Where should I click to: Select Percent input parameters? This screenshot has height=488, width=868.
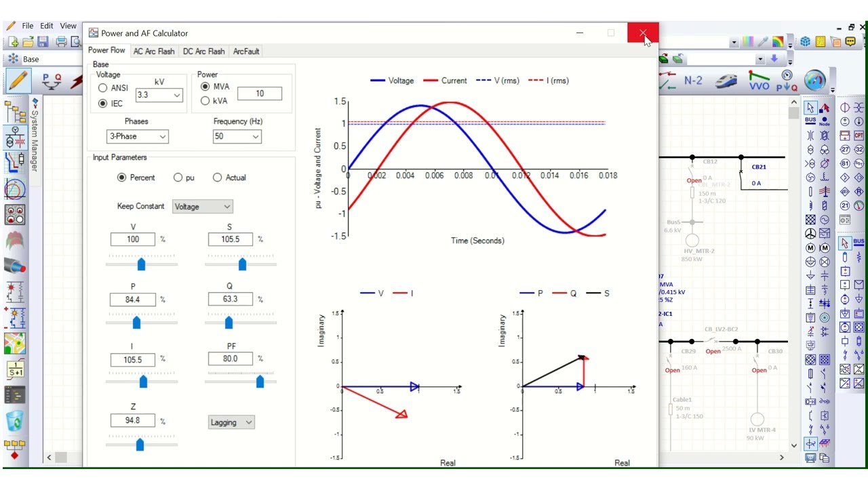(122, 178)
